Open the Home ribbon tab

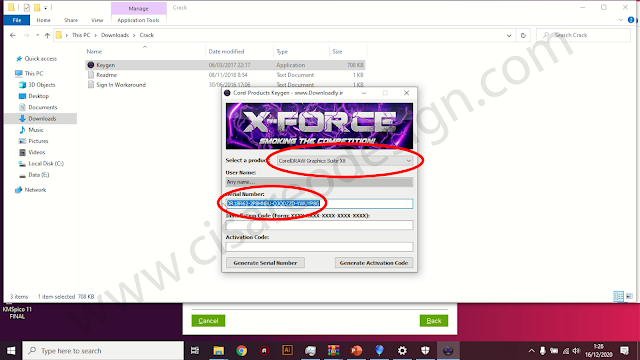click(43, 20)
